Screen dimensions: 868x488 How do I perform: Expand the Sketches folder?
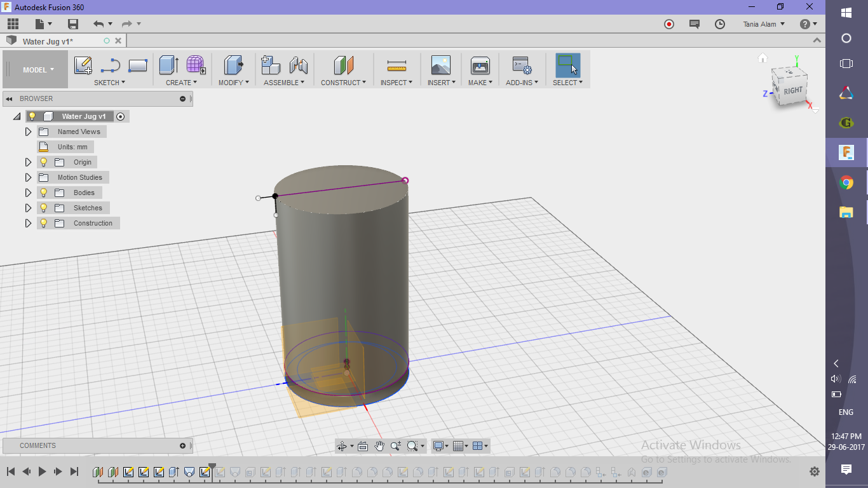pos(28,208)
